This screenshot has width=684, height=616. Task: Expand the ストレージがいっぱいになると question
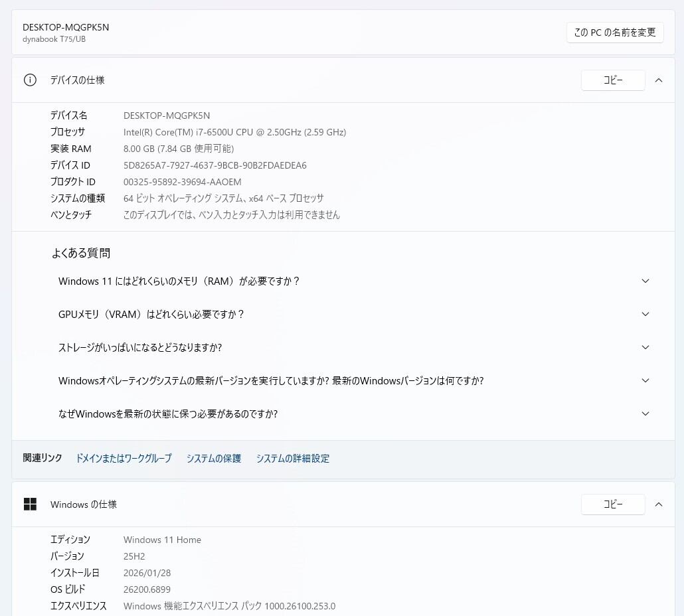(645, 348)
